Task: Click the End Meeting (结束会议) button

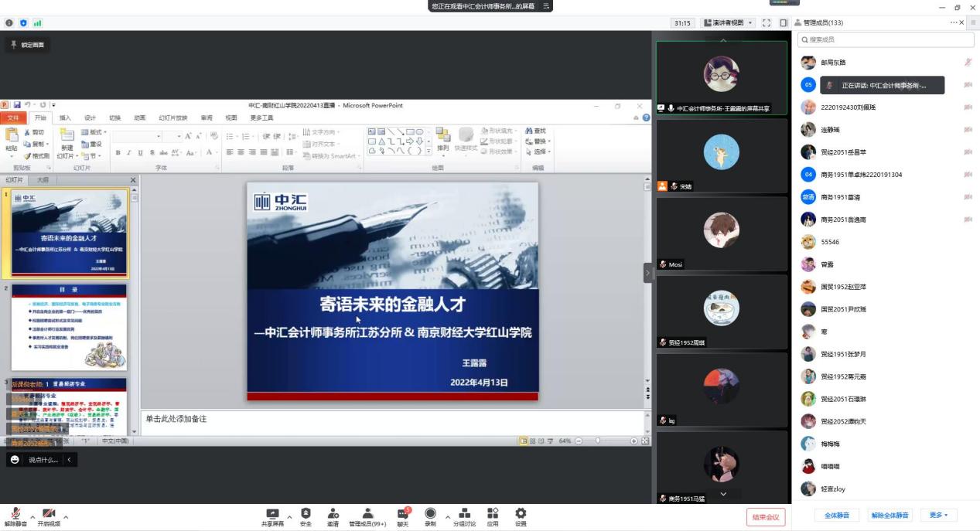Action: pos(766,517)
